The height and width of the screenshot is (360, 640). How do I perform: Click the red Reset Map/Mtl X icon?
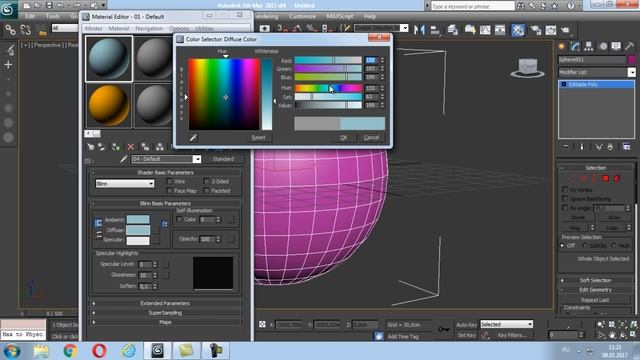(131, 147)
